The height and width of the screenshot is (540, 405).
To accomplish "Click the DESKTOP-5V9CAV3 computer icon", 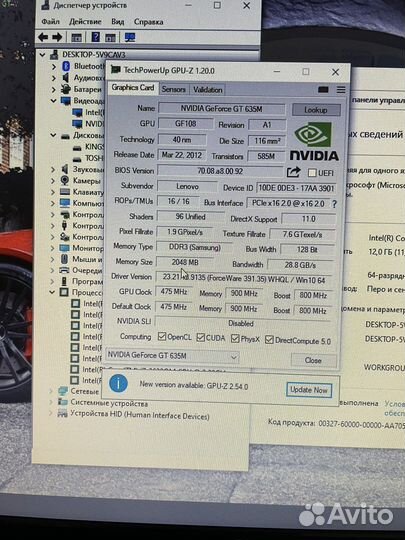I will pos(54,54).
